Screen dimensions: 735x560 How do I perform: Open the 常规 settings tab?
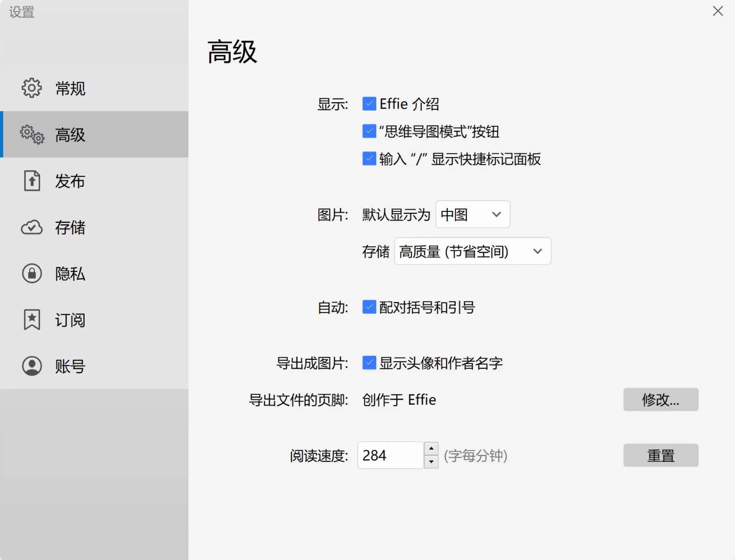[x=94, y=88]
